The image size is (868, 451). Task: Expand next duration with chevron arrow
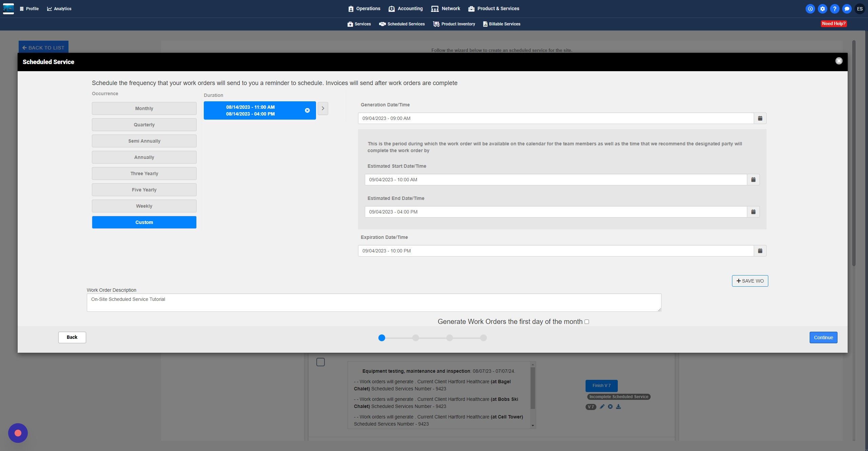tap(323, 108)
